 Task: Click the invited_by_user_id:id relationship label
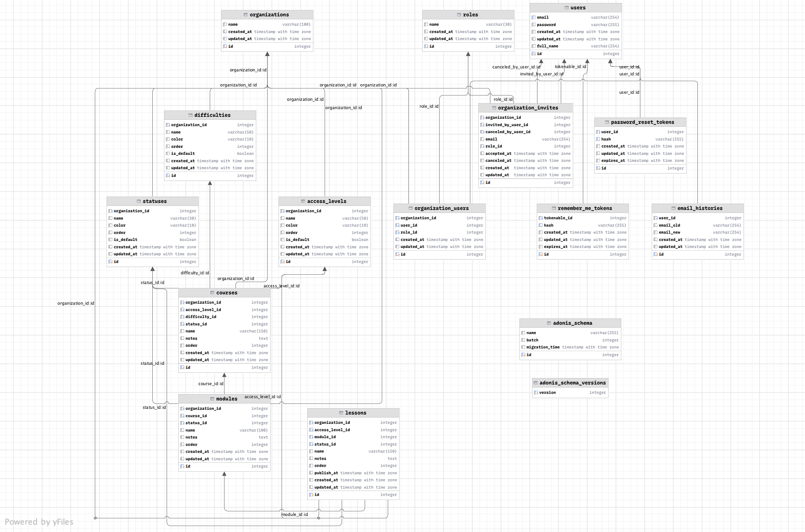pyautogui.click(x=541, y=74)
